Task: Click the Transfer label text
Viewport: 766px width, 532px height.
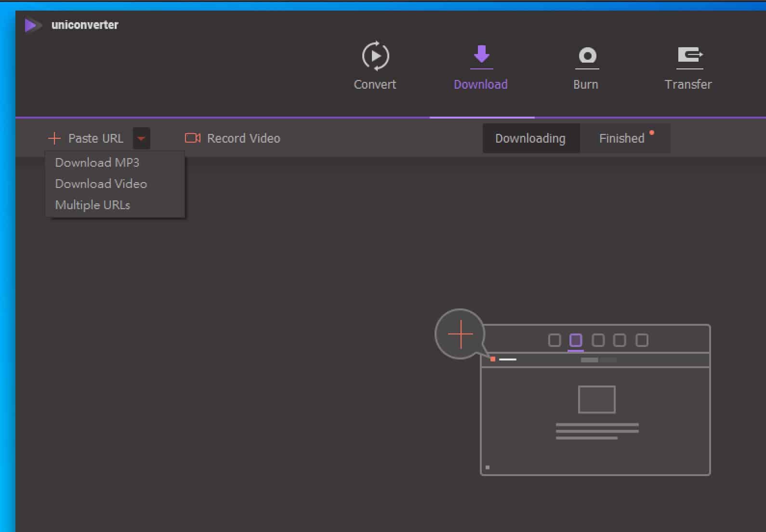Action: click(x=688, y=84)
